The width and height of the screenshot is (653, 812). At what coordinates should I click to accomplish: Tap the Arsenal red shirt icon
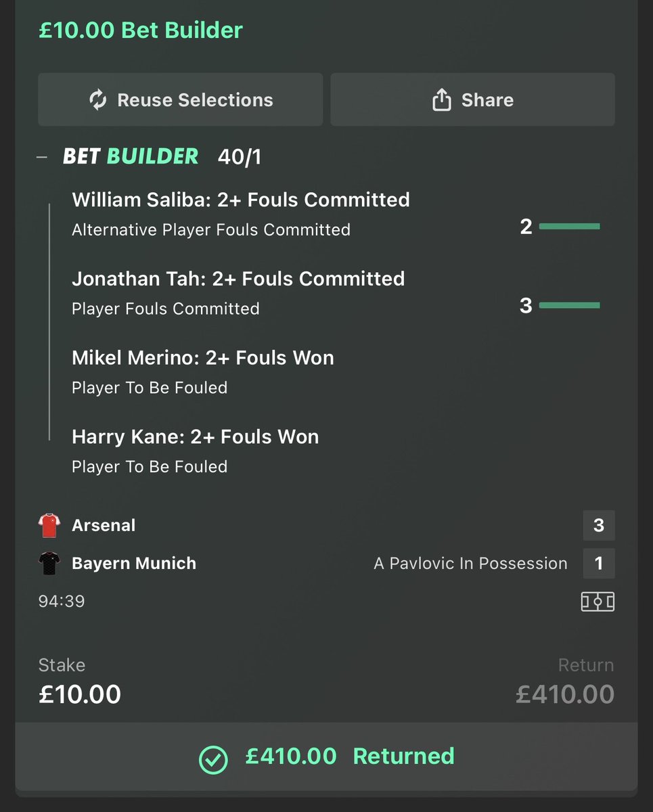tap(50, 525)
